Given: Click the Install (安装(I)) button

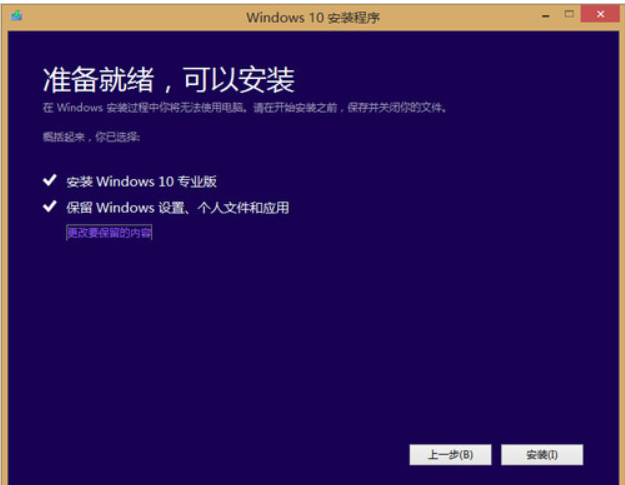Looking at the screenshot, I should [x=542, y=455].
